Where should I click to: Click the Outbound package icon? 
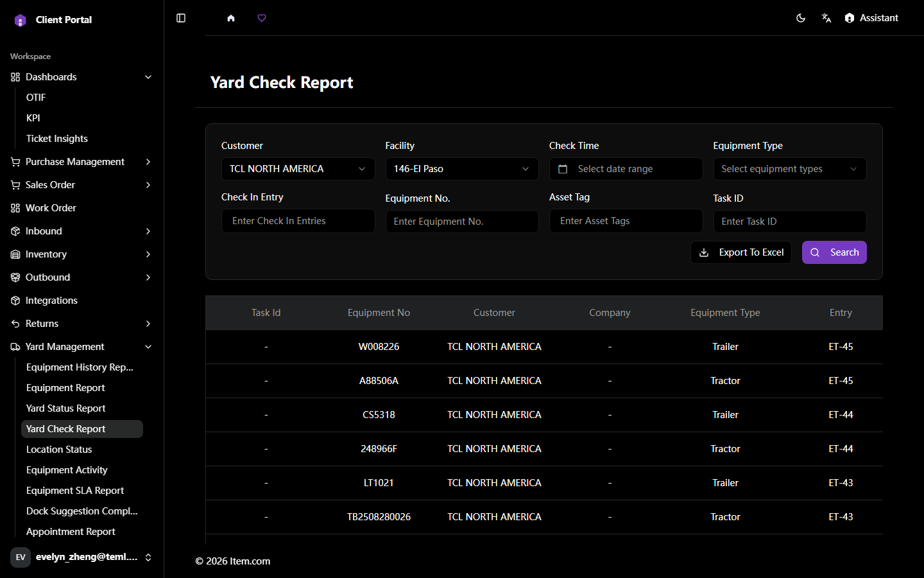click(x=15, y=277)
